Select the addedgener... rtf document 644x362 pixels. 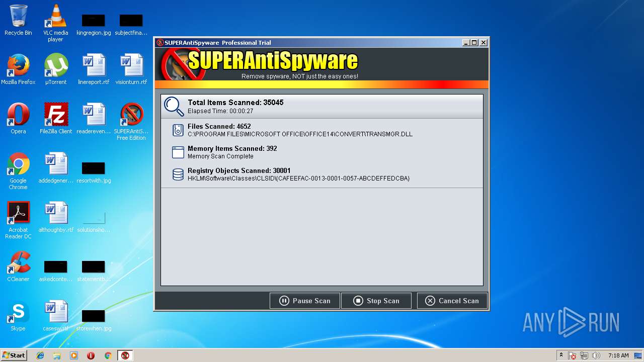(x=55, y=168)
